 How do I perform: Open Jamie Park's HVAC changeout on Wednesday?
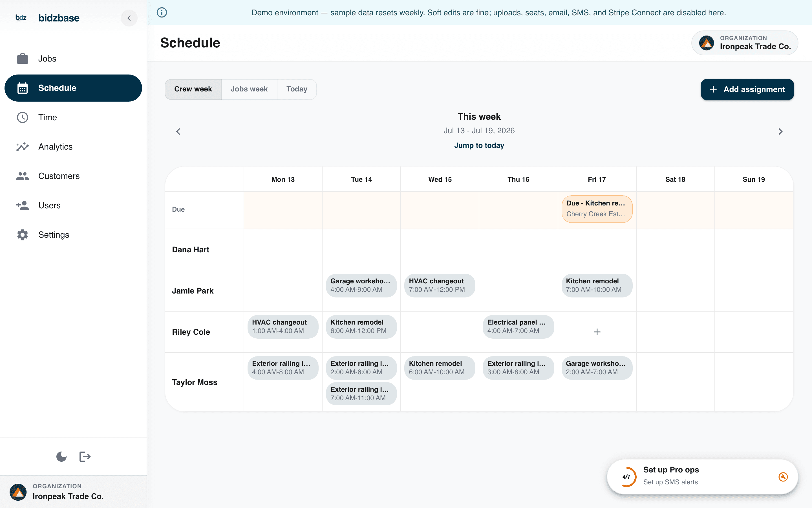pos(440,285)
